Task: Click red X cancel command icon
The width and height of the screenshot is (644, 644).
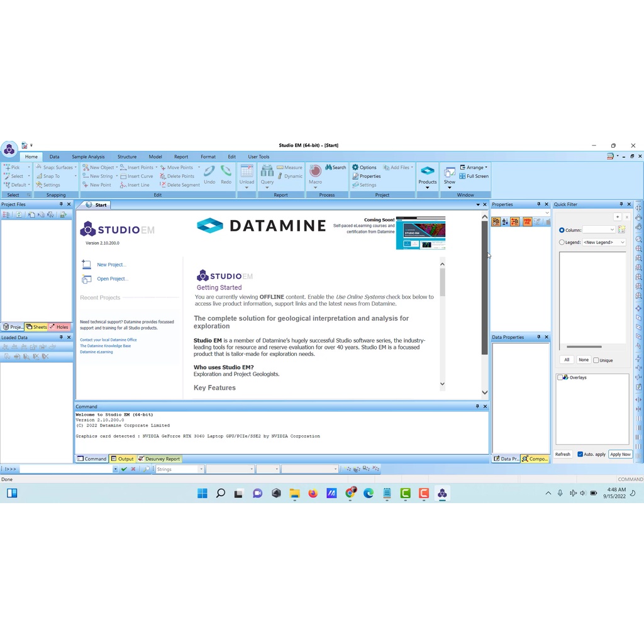Action: 133,469
